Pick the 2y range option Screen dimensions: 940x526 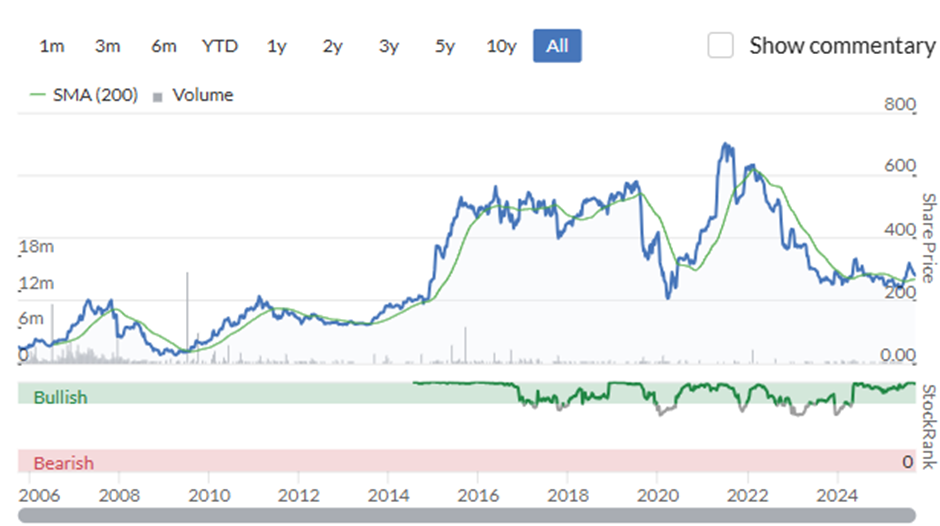click(x=333, y=46)
